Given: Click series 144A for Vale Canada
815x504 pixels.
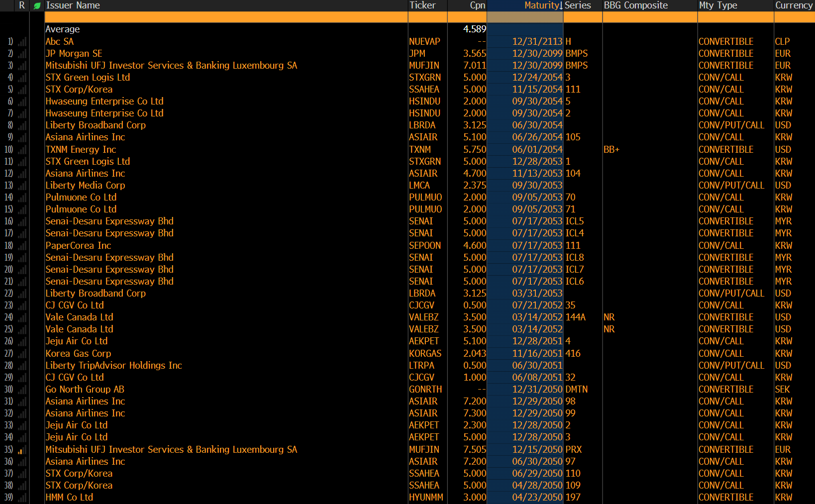Looking at the screenshot, I should click(x=576, y=317).
